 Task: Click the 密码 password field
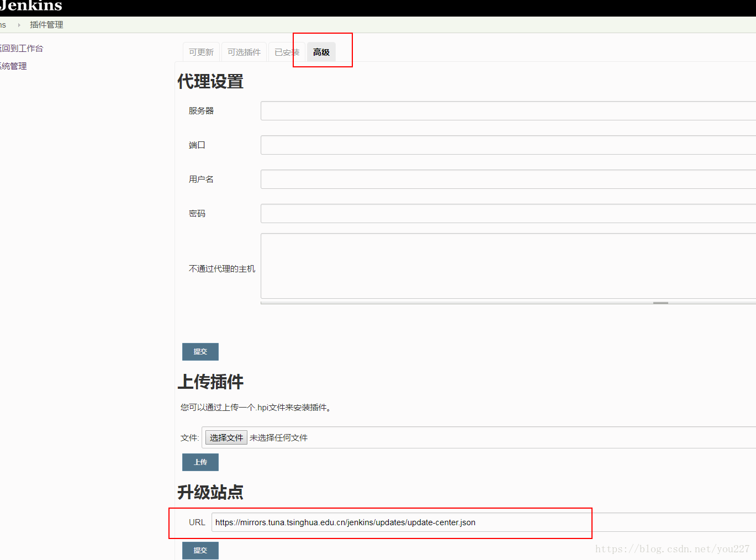pyautogui.click(x=508, y=214)
